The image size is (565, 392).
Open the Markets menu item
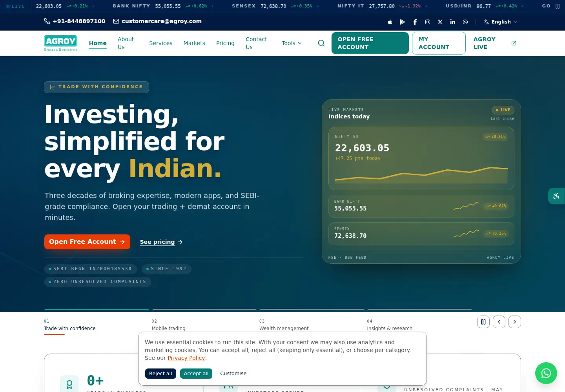(x=194, y=43)
